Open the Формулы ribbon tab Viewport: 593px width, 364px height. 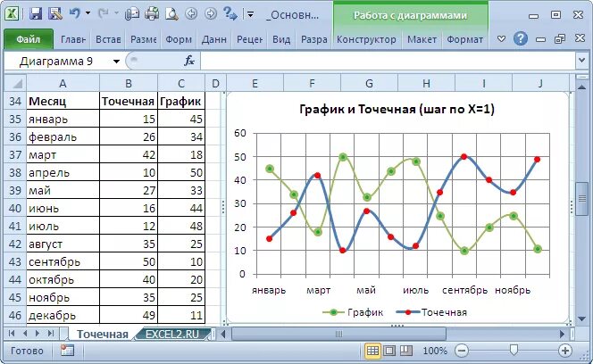tap(179, 39)
